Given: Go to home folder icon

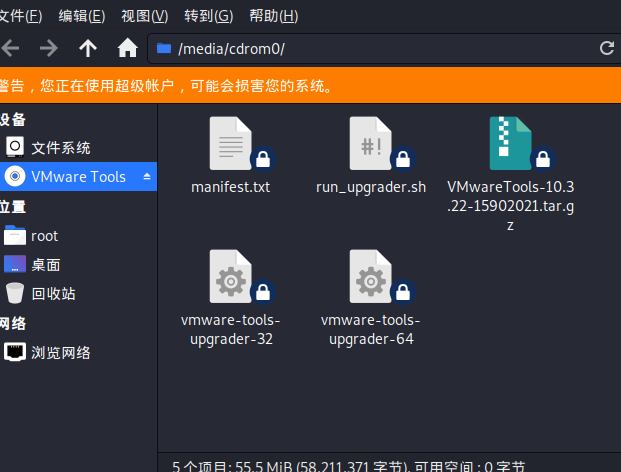Looking at the screenshot, I should tap(128, 48).
